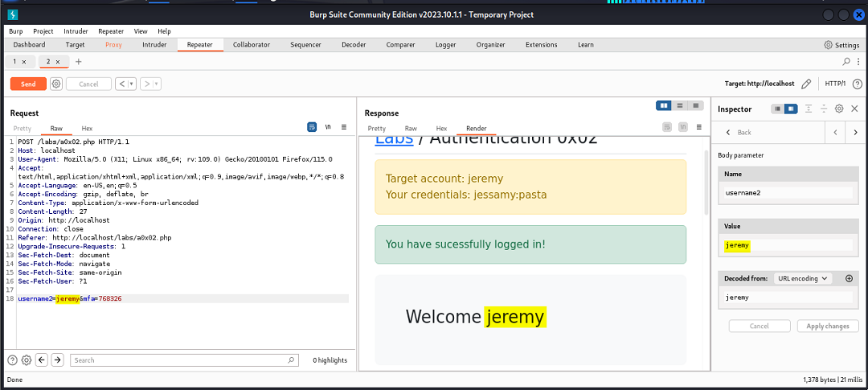
Task: Toggle non-printable characters in the Request editor
Action: (x=328, y=127)
